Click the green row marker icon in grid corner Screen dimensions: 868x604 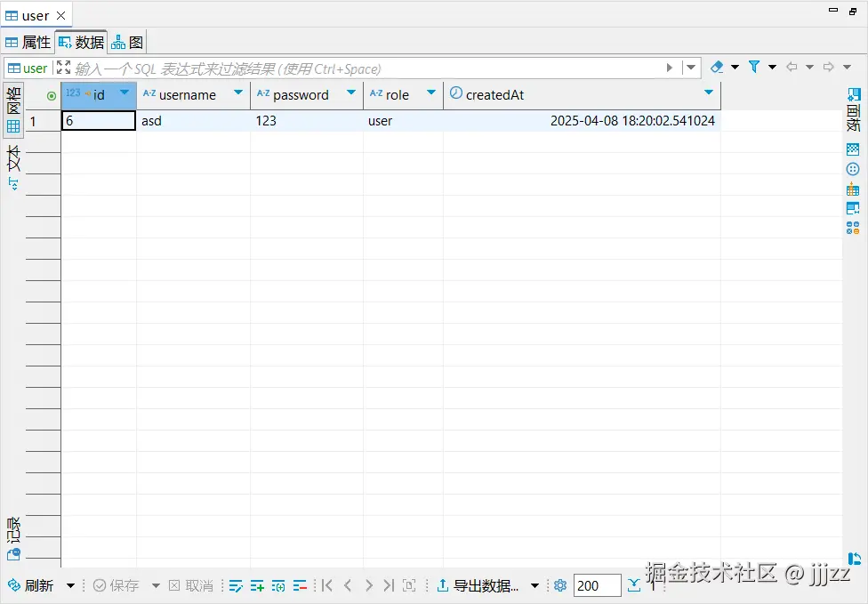coord(52,96)
